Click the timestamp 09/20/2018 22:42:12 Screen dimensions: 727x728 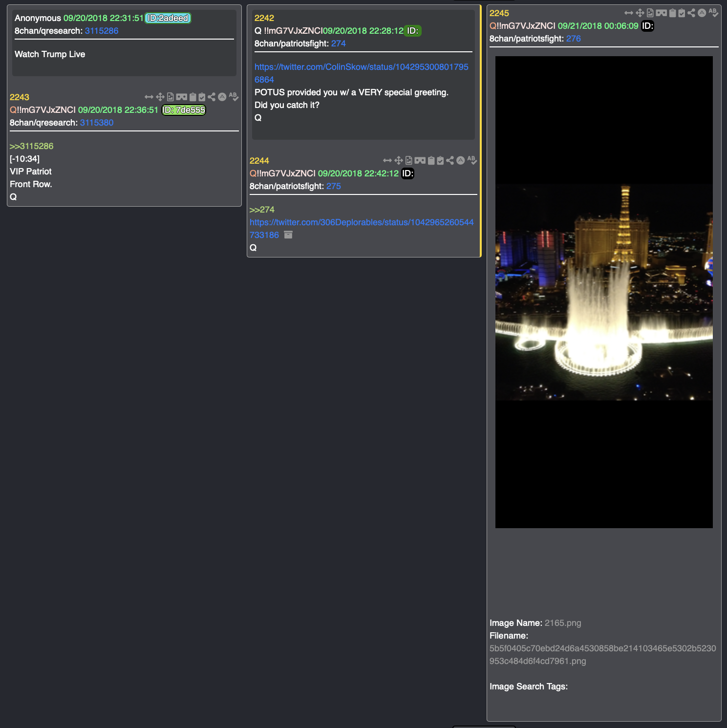click(x=358, y=173)
